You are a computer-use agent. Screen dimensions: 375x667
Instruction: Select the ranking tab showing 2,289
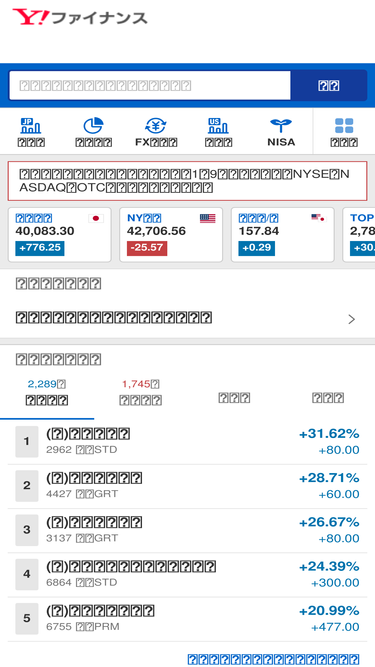click(47, 393)
